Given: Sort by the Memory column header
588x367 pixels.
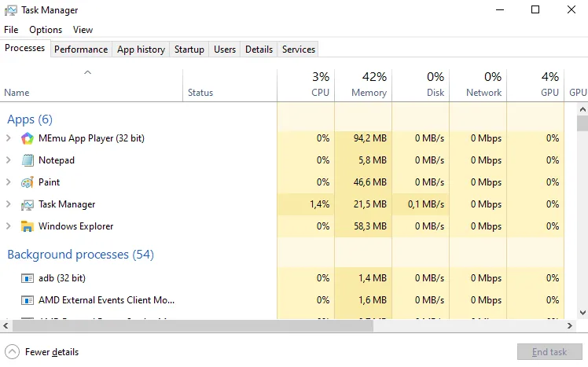Looking at the screenshot, I should click(363, 86).
